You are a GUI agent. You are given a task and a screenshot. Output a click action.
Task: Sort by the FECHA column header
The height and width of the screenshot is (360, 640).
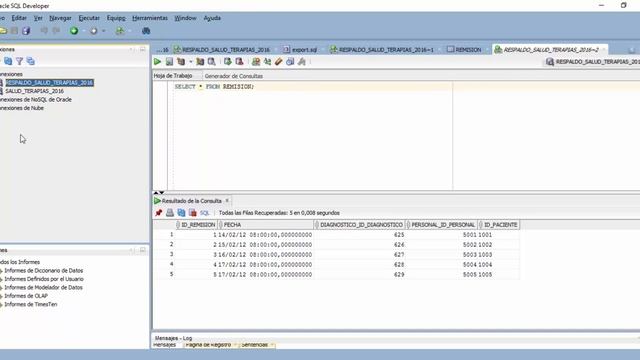coord(266,225)
